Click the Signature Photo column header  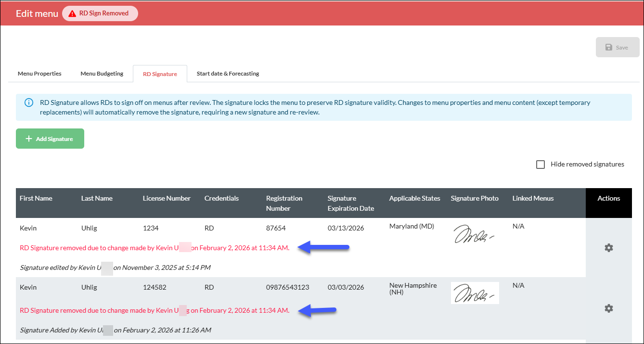click(x=475, y=198)
